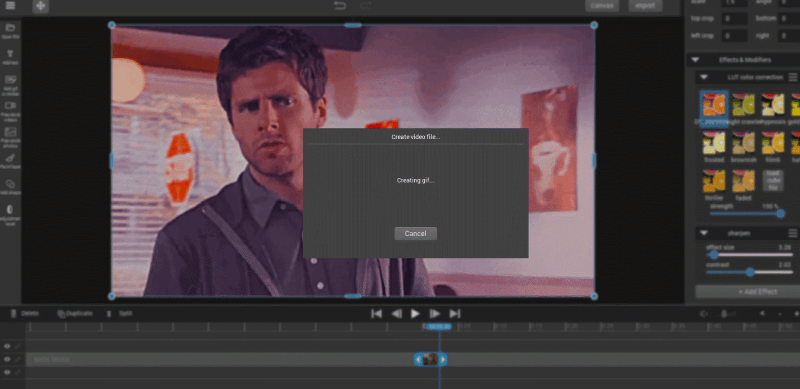The height and width of the screenshot is (389, 800).
Task: Toggle lock on the base track
Action: 17,359
